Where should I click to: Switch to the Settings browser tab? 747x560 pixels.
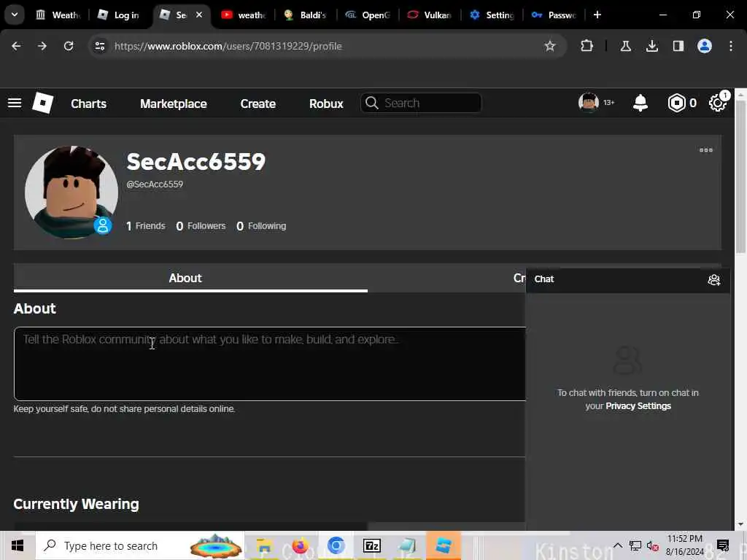pyautogui.click(x=492, y=15)
